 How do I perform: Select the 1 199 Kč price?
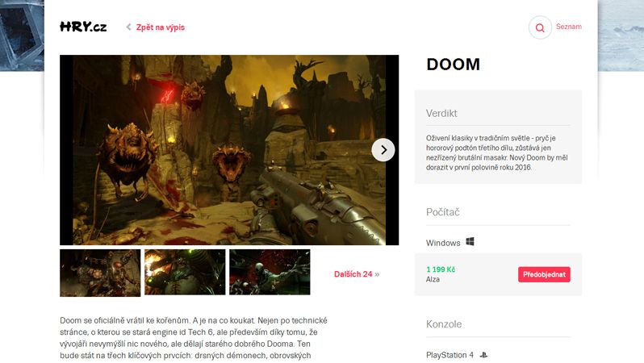(441, 269)
